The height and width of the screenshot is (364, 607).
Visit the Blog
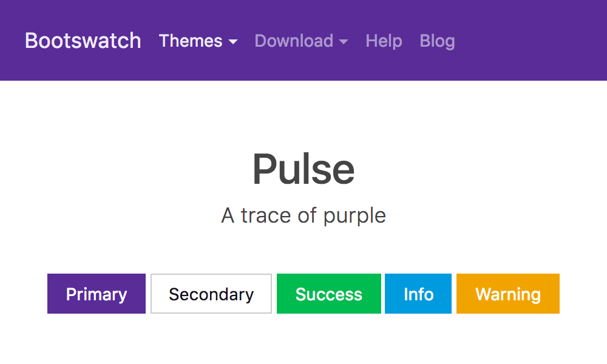(437, 41)
